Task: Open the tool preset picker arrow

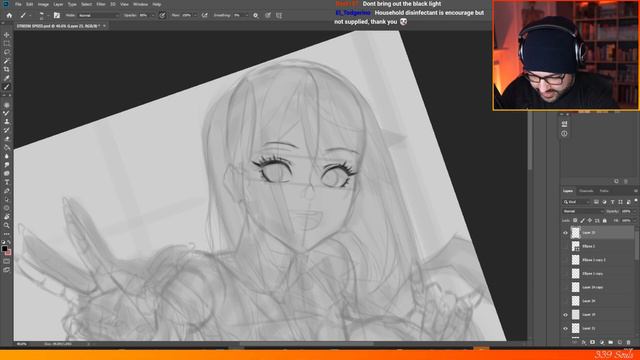Action: pos(30,16)
